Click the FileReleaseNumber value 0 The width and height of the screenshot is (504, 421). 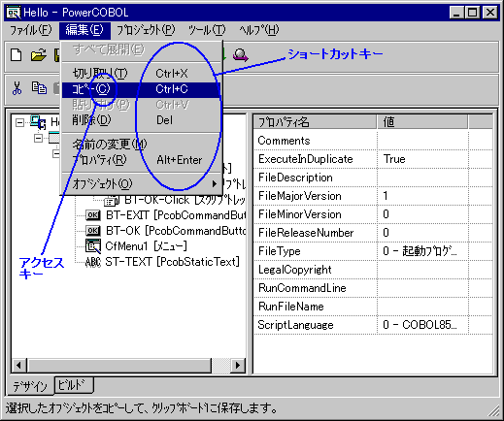(x=386, y=233)
